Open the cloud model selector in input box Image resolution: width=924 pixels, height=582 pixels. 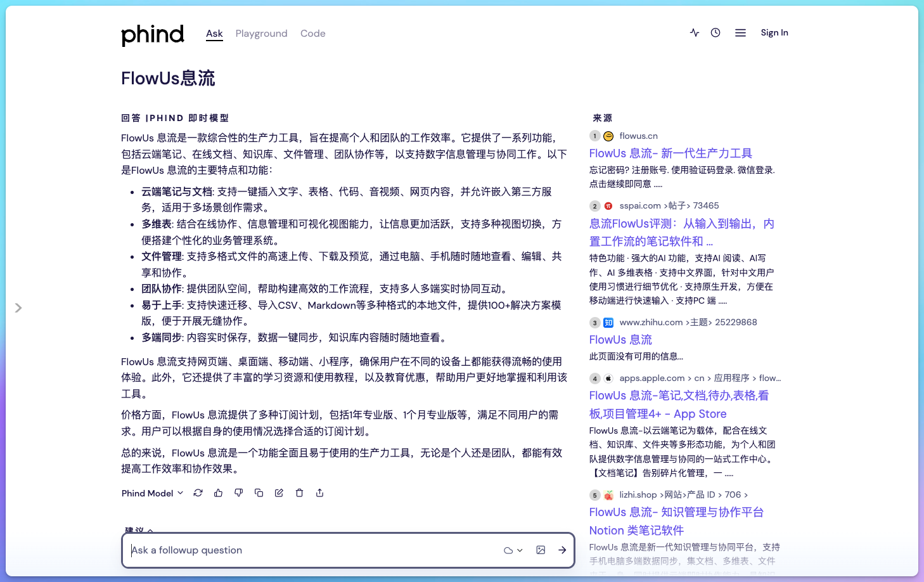point(513,550)
